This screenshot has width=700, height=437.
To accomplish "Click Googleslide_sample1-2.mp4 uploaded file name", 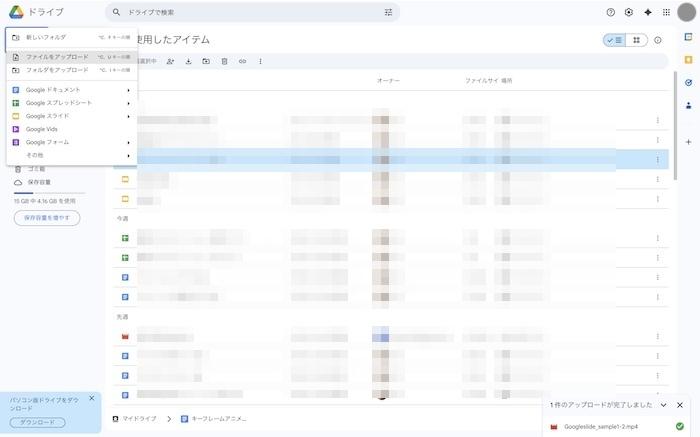I will point(600,427).
